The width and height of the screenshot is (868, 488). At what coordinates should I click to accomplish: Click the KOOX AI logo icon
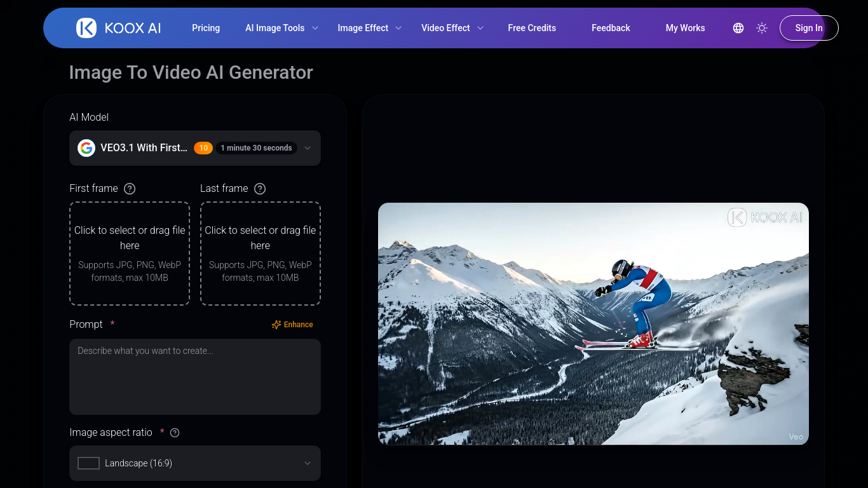[86, 28]
